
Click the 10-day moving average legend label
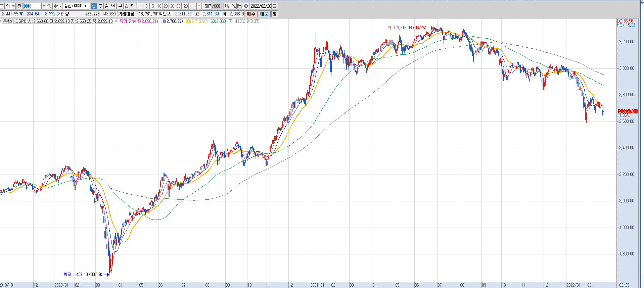click(x=172, y=21)
